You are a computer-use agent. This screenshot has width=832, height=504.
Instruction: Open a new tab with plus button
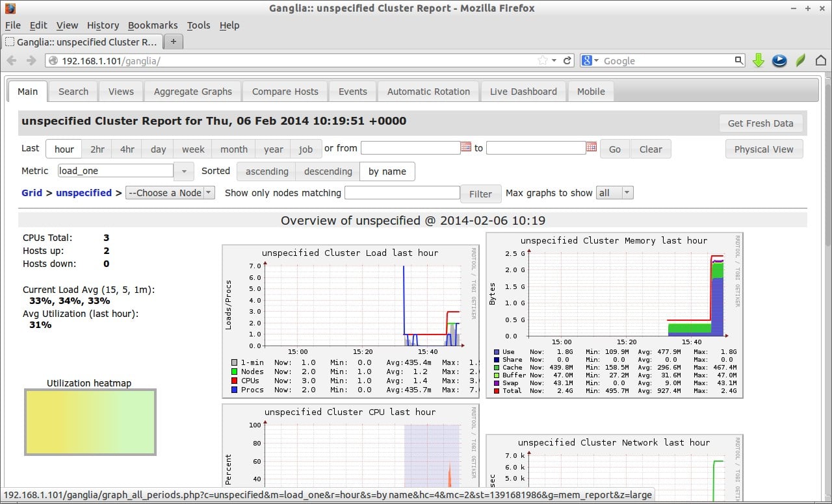tap(174, 42)
